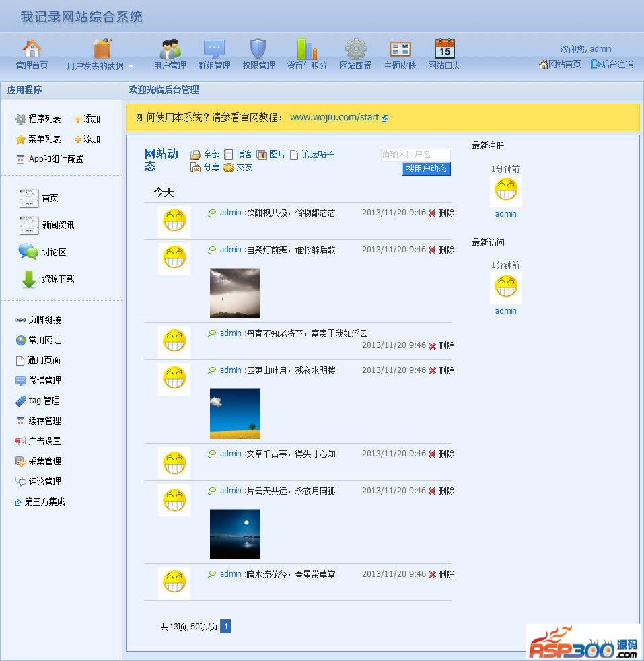Filter feed by 论坛帖子

(312, 154)
